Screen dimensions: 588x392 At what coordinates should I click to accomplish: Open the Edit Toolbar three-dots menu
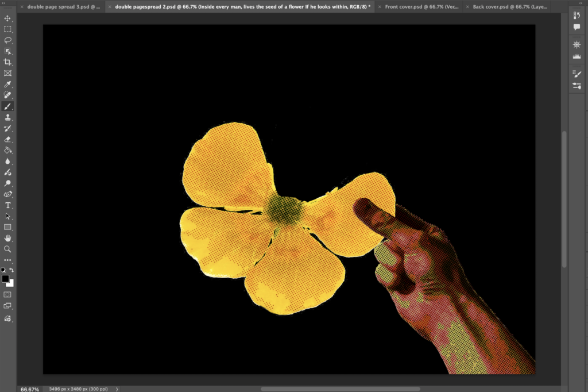point(8,260)
